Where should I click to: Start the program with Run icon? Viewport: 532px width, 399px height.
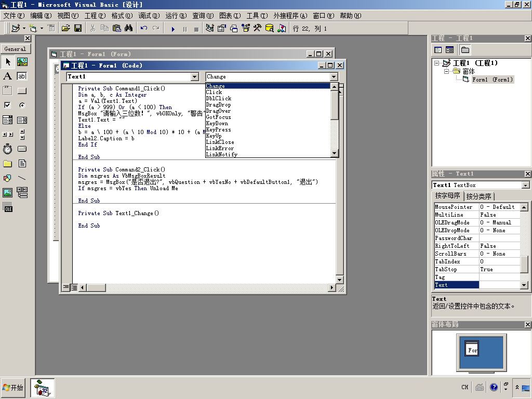pos(173,29)
